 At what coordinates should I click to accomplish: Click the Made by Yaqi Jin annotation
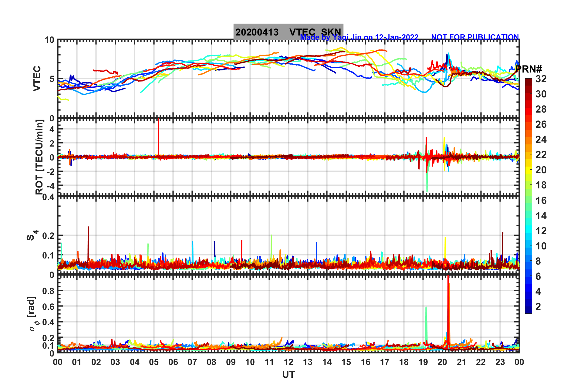(359, 37)
